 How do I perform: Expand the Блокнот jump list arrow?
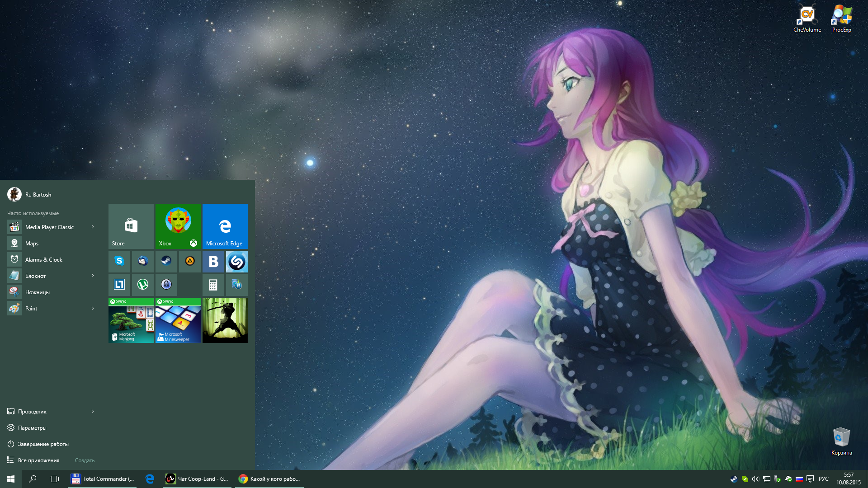coord(93,276)
